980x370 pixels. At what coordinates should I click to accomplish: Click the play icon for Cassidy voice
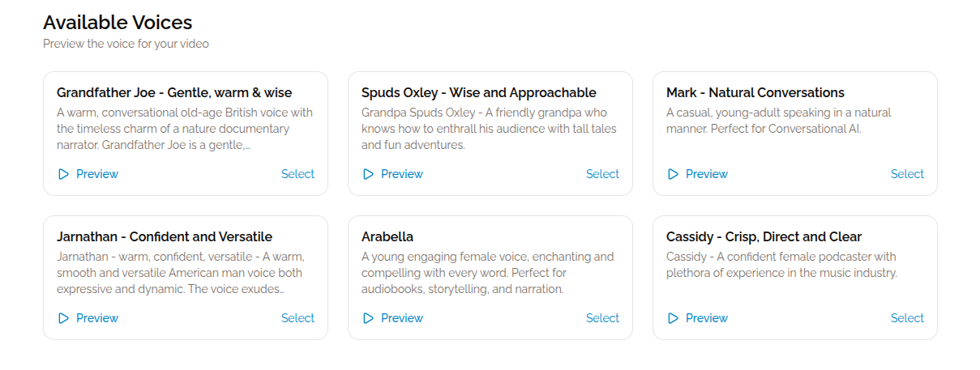tap(673, 318)
